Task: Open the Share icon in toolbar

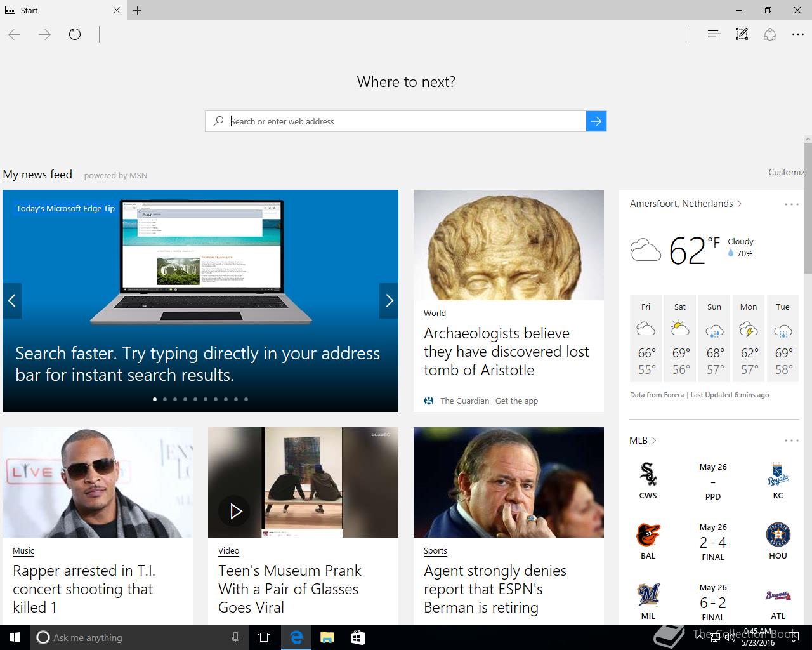Action: 770,34
